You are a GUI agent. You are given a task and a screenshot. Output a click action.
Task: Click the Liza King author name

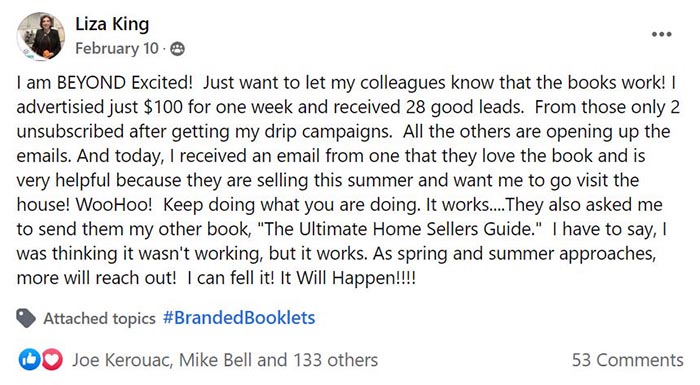point(112,24)
